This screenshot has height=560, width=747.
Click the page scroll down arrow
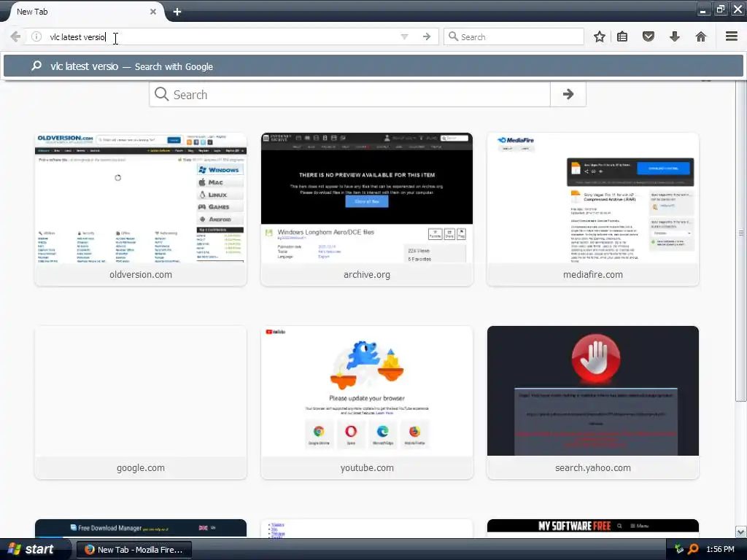pyautogui.click(x=741, y=532)
